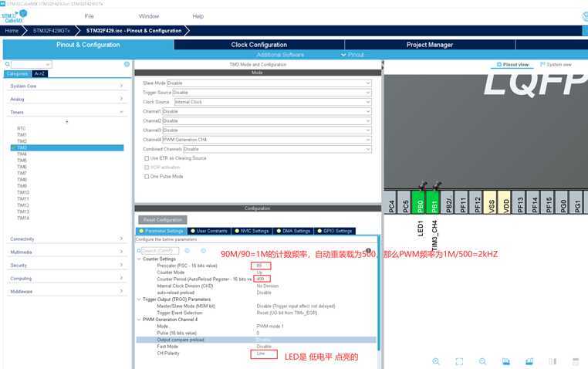
Task: Click the yellow VSS pin
Action: pos(491,202)
